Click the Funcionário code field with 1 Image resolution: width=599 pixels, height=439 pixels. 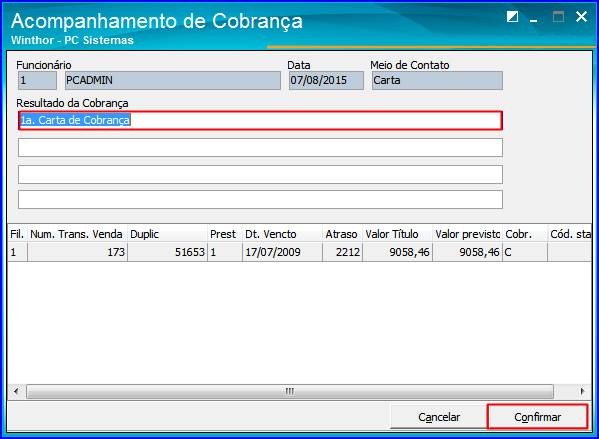pos(37,81)
